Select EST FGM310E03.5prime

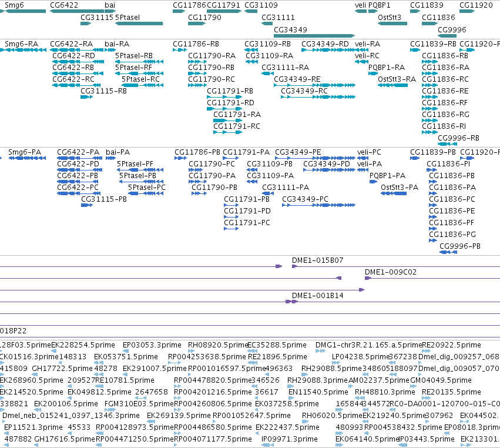pyautogui.click(x=139, y=404)
